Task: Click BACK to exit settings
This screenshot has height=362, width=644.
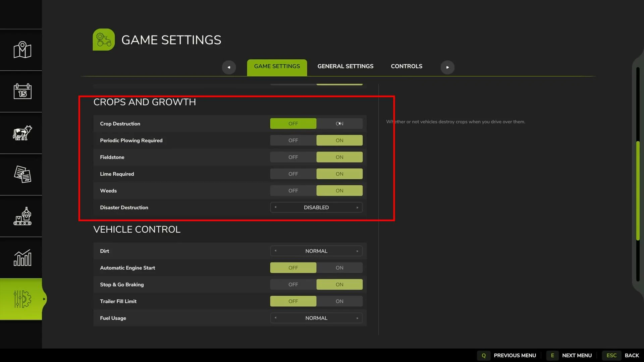Action: (x=632, y=355)
